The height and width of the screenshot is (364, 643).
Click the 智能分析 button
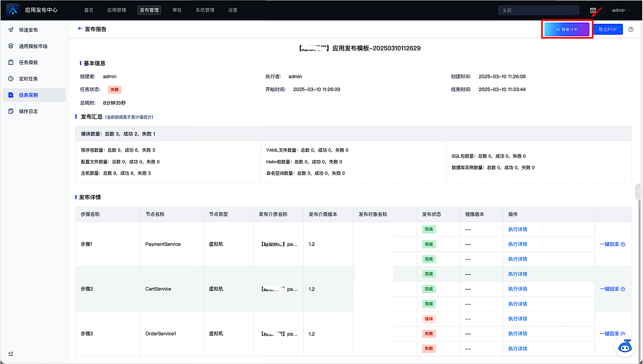click(567, 29)
